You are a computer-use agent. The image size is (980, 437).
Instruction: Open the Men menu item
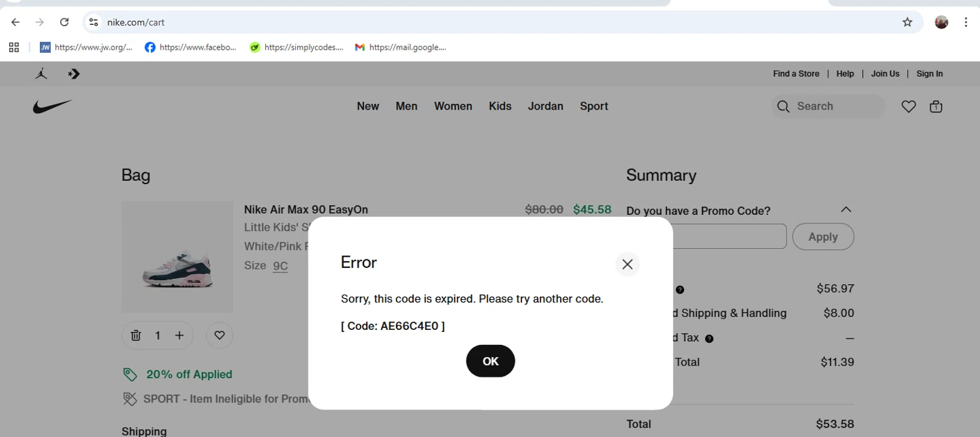coord(406,106)
